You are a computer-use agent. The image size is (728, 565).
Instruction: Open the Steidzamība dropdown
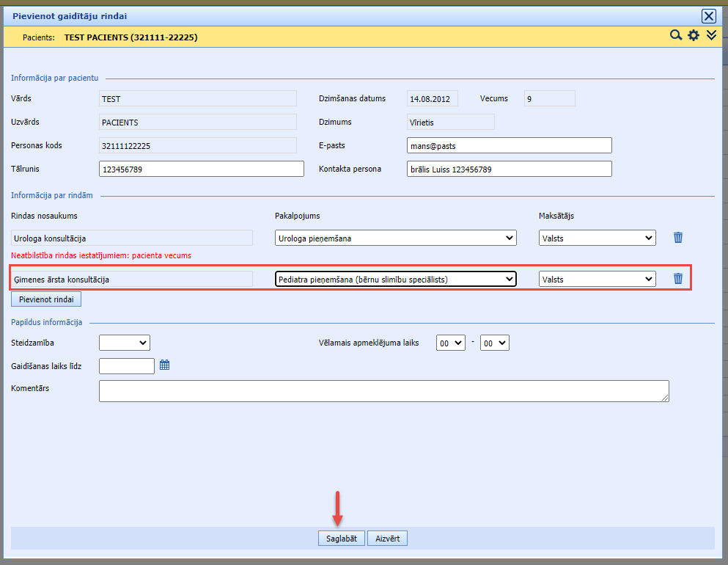(x=124, y=343)
